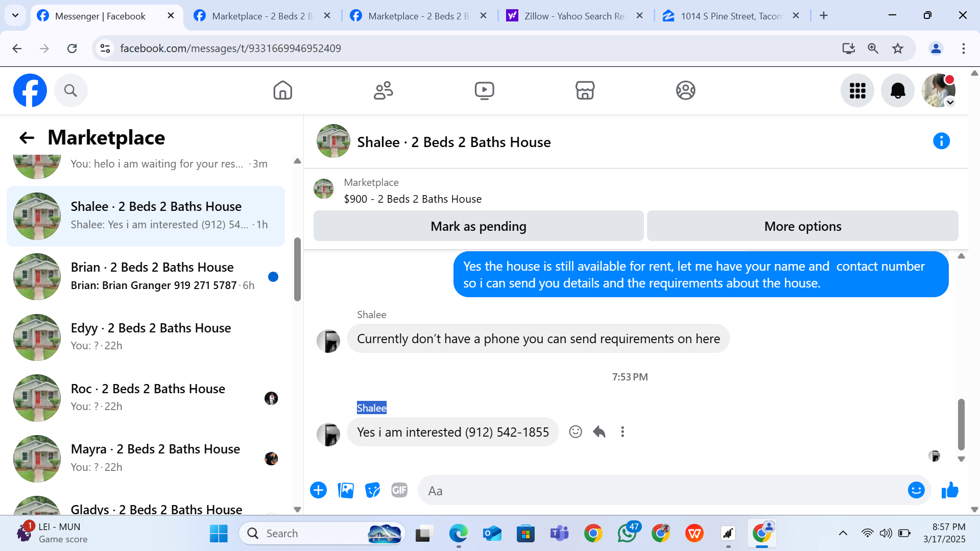Image resolution: width=980 pixels, height=551 pixels.
Task: Open the notifications bell
Action: pos(898,90)
